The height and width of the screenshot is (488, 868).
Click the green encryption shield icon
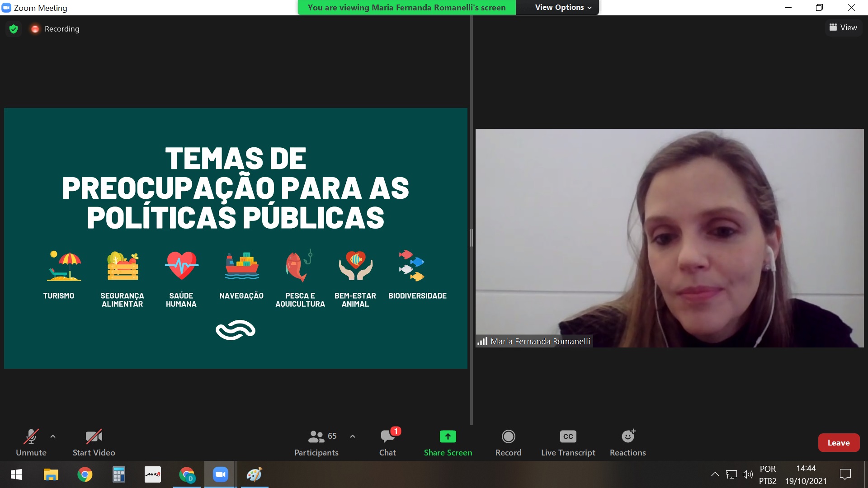[14, 29]
